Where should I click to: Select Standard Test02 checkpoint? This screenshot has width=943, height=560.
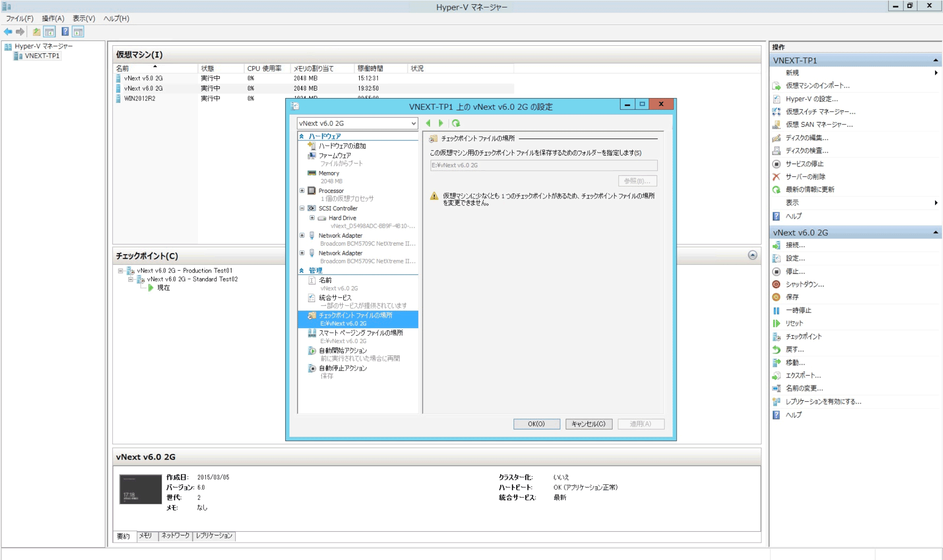(x=192, y=279)
